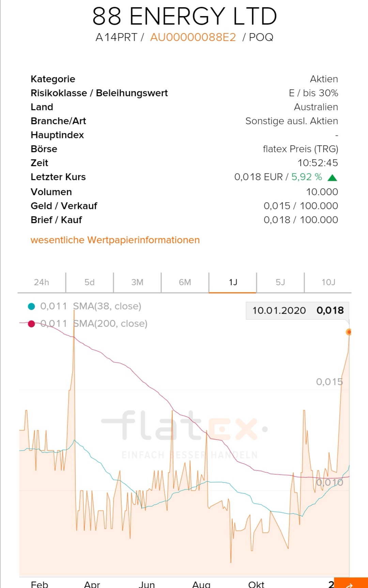Open the 6M chart tab
368x588 pixels.
click(185, 282)
